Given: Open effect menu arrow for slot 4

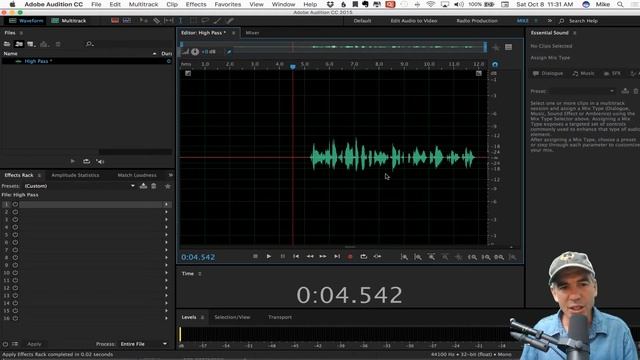Looking at the screenshot, I should [166, 227].
